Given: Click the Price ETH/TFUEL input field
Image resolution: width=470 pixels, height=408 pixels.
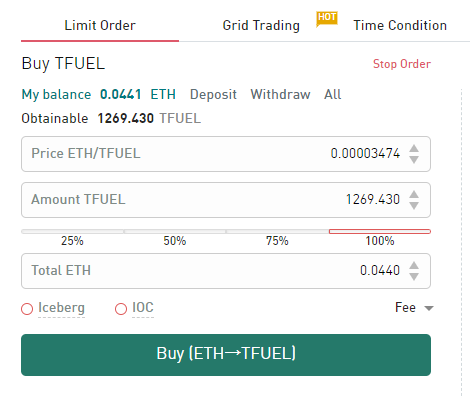Looking at the screenshot, I should pos(226,154).
